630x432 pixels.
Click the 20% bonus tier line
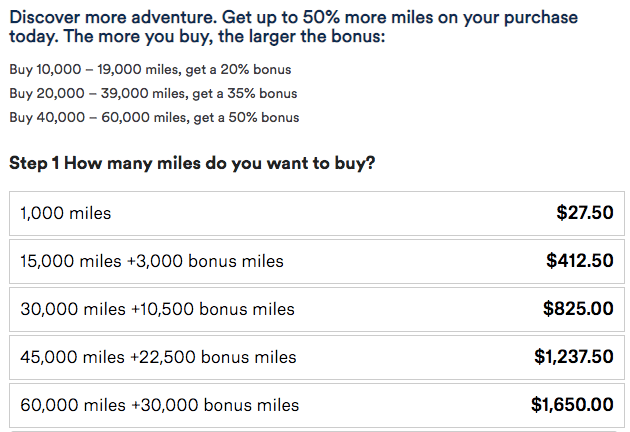click(x=150, y=70)
